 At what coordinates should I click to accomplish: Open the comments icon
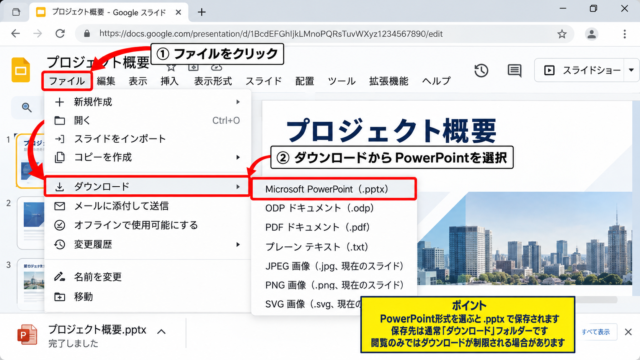514,71
